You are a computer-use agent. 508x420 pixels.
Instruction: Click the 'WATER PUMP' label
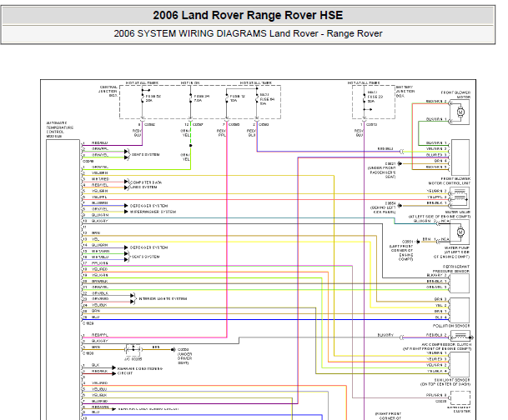tap(456, 247)
